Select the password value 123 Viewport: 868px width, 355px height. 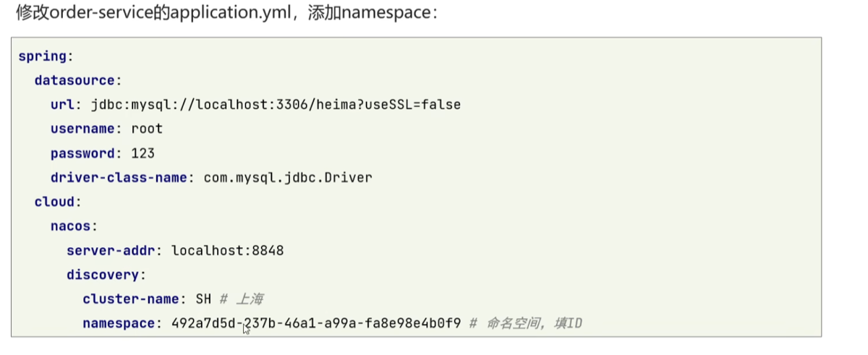click(143, 153)
